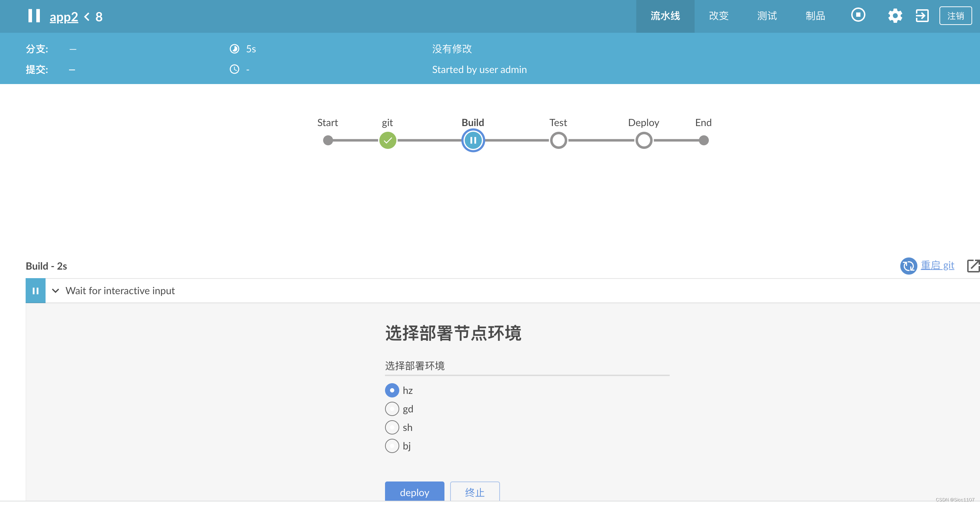Collapse the Wait for interactive input step
980x505 pixels.
pyautogui.click(x=55, y=291)
